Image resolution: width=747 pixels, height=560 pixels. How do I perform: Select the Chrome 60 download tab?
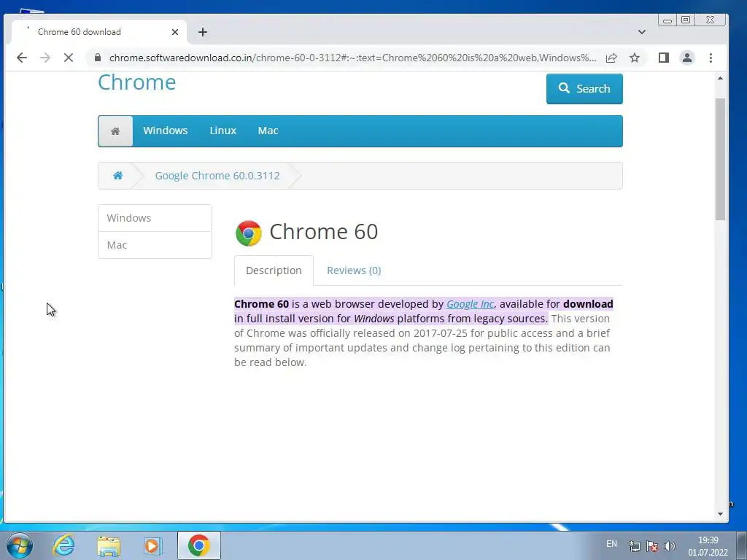coord(100,32)
